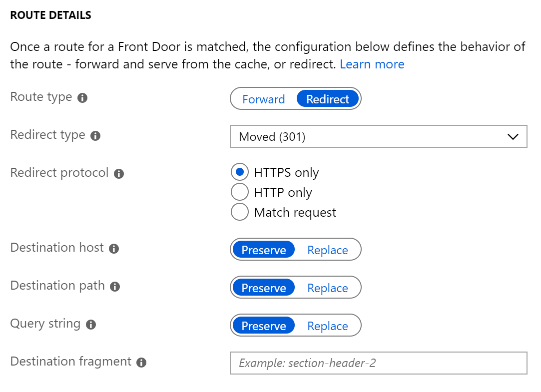This screenshot has height=392, width=541.
Task: Choose HTTP only redirect protocol
Action: click(240, 192)
